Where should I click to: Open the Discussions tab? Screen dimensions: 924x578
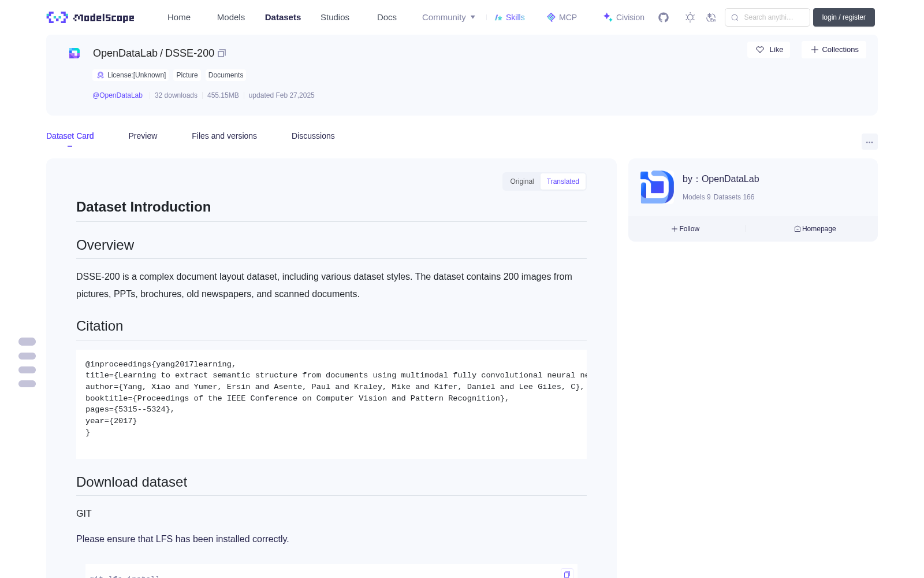point(313,136)
